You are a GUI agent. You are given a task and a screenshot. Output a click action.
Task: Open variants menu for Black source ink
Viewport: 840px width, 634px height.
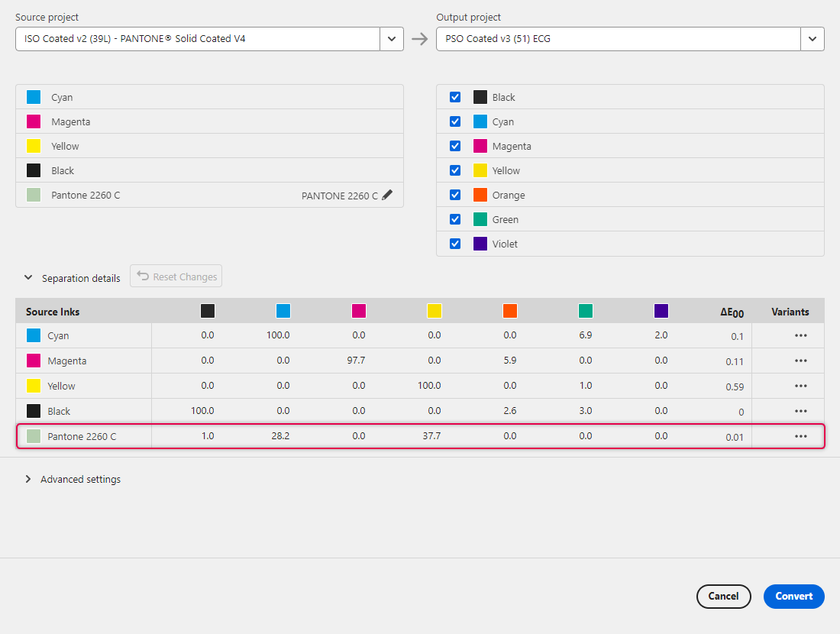click(800, 411)
